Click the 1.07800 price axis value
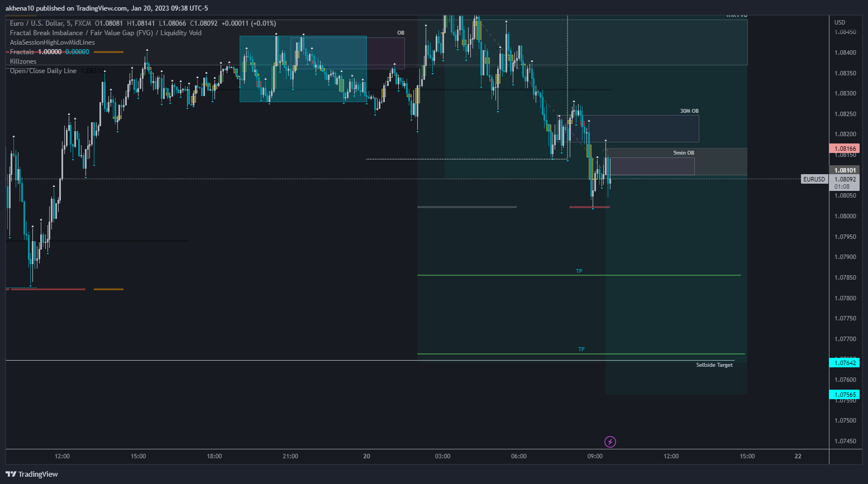Viewport: 868px width, 484px height. (845, 298)
